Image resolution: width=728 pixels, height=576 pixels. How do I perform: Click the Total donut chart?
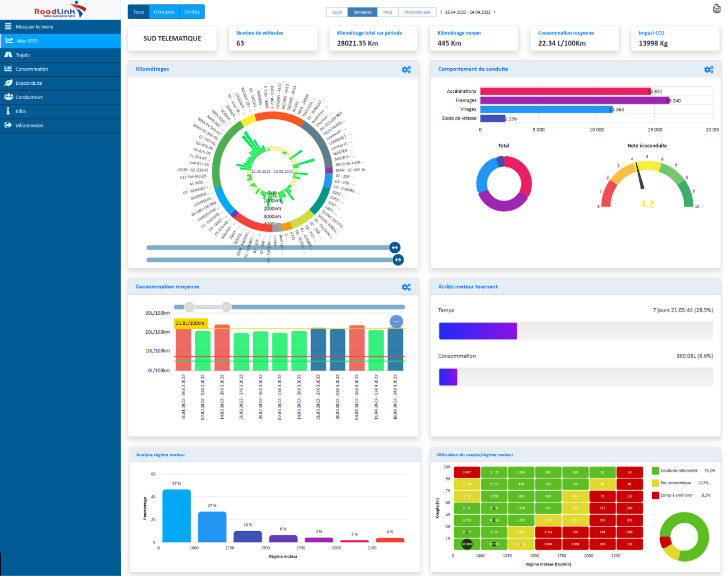504,183
